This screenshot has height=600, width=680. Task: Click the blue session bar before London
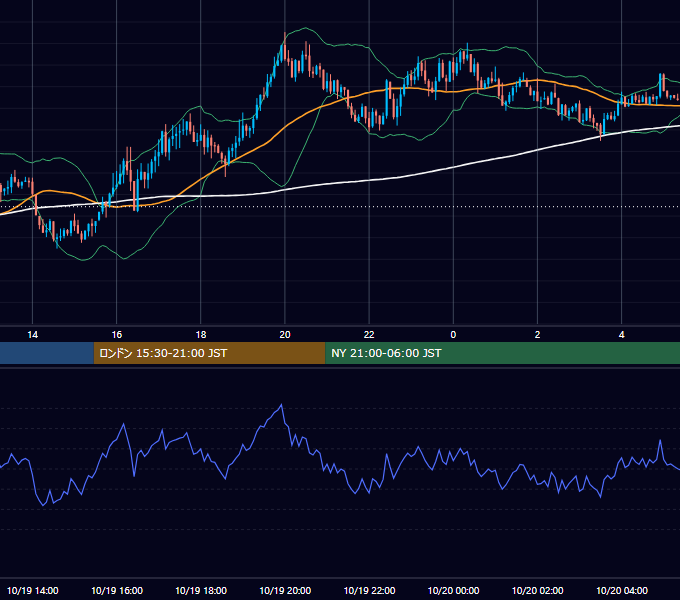pos(47,353)
